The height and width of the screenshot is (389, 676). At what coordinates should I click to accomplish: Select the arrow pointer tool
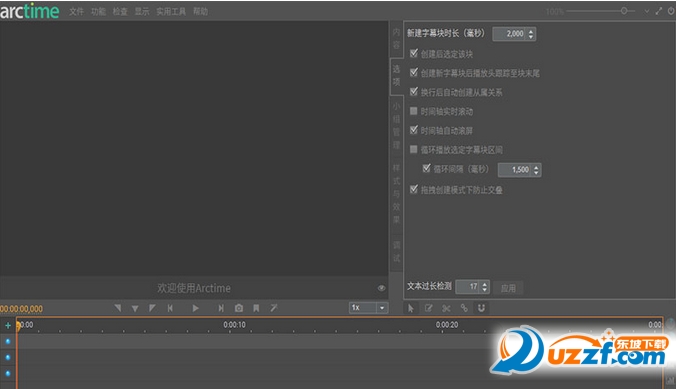(x=411, y=308)
